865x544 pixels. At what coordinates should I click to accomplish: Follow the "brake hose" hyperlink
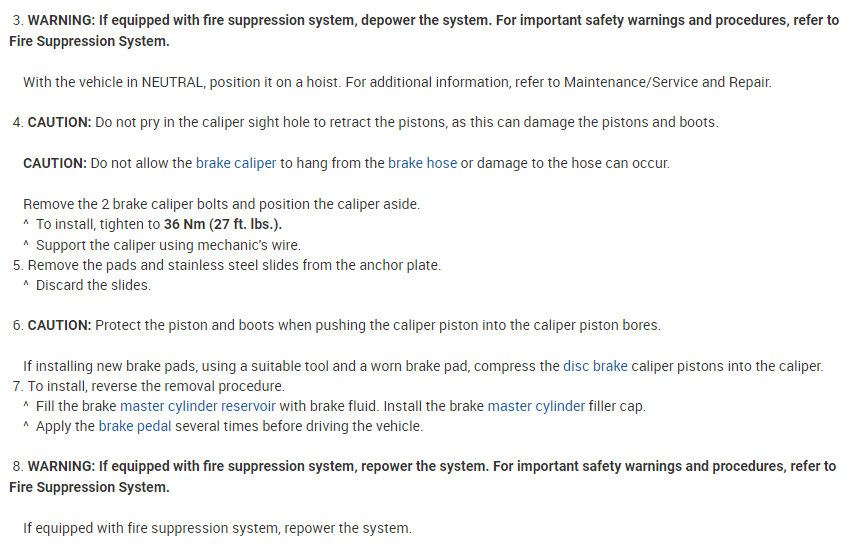[422, 163]
